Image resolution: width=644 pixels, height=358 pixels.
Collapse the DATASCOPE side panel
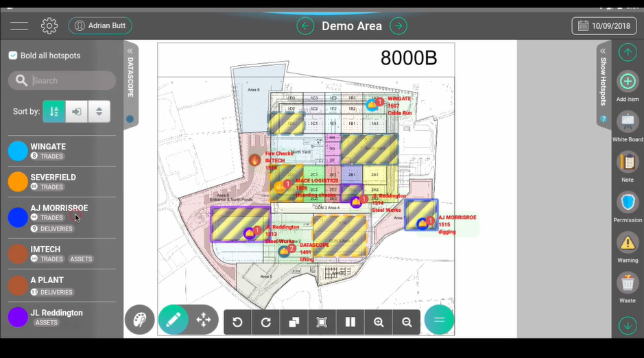(130, 51)
